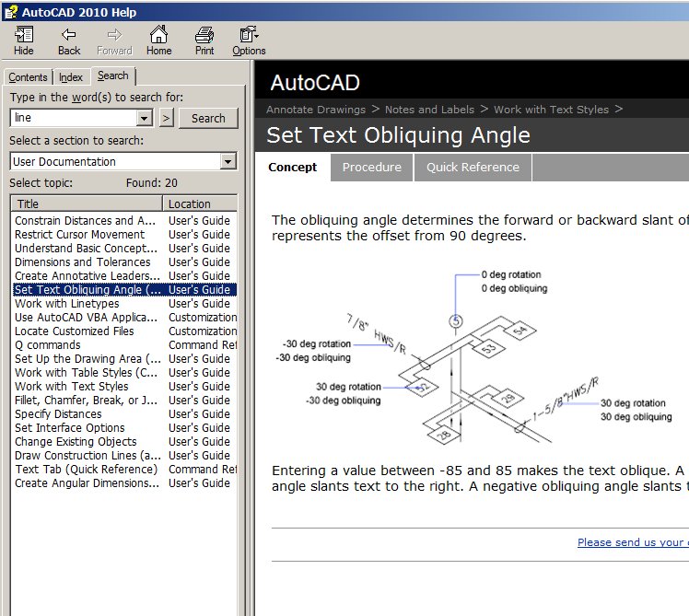This screenshot has width=689, height=616.
Task: Select 'Set Up the Drawing Area' result
Action: click(x=124, y=358)
